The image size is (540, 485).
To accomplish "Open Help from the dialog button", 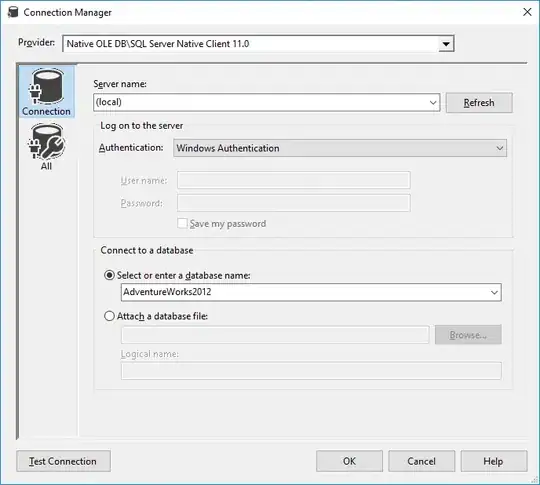I will pos(494,461).
